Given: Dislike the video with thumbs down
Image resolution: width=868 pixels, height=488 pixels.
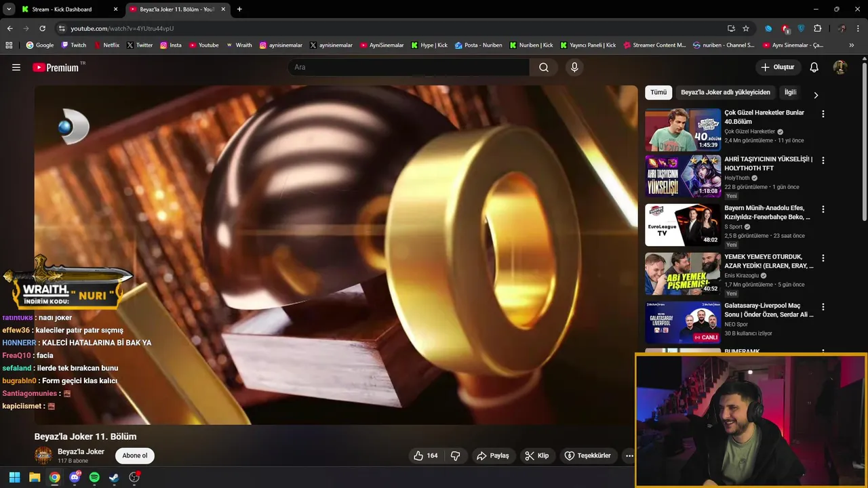Looking at the screenshot, I should (x=456, y=455).
